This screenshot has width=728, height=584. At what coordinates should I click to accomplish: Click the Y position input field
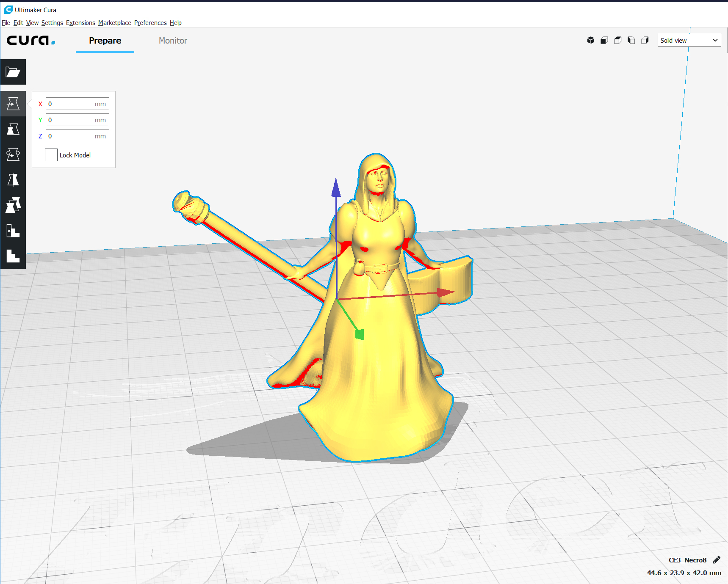(78, 120)
